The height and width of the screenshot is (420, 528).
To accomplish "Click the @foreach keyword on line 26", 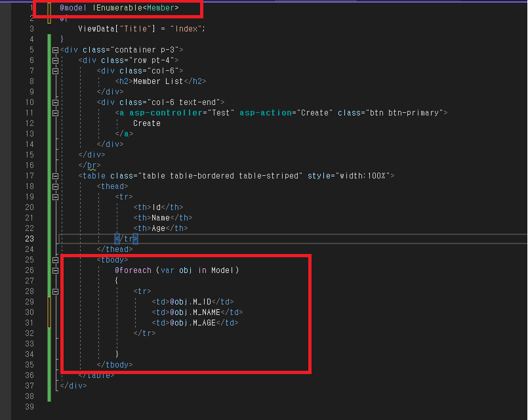I will 133,270.
